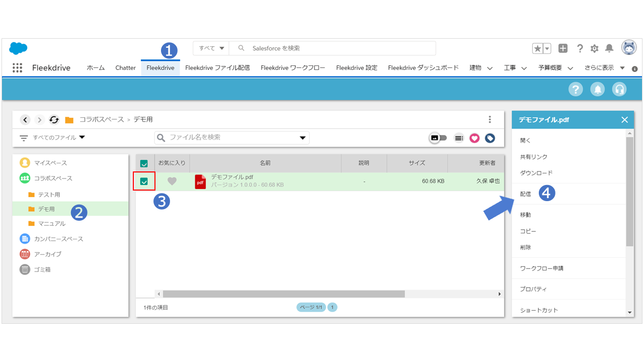Uncheck the デモファイル.pdf row checkbox
644x362 pixels.
click(x=144, y=182)
